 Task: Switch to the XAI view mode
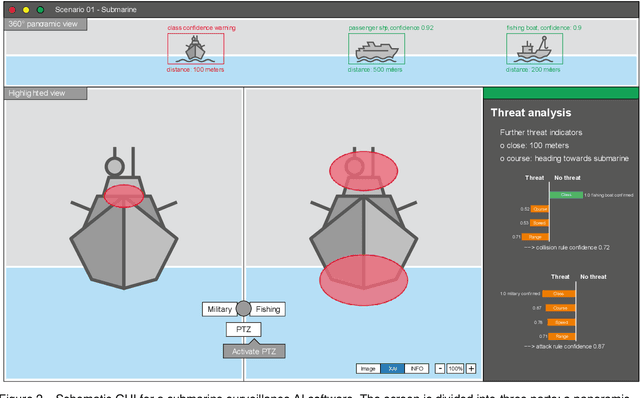click(x=393, y=369)
